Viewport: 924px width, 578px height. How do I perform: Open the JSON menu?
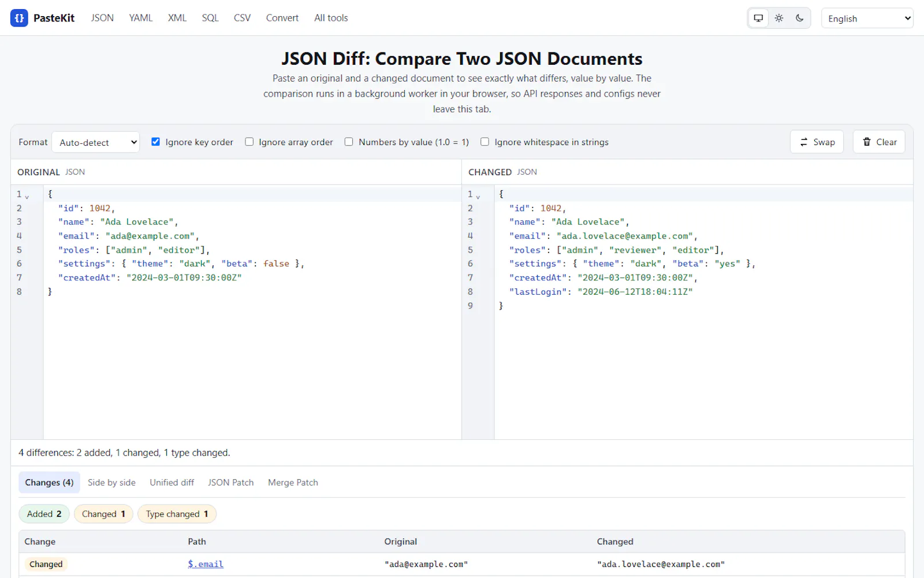click(102, 18)
